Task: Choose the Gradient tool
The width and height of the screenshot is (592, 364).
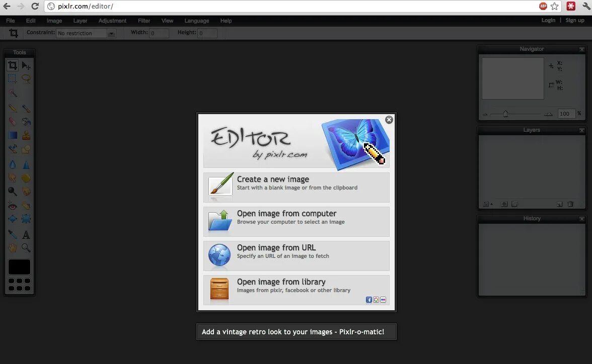Action: pyautogui.click(x=13, y=135)
